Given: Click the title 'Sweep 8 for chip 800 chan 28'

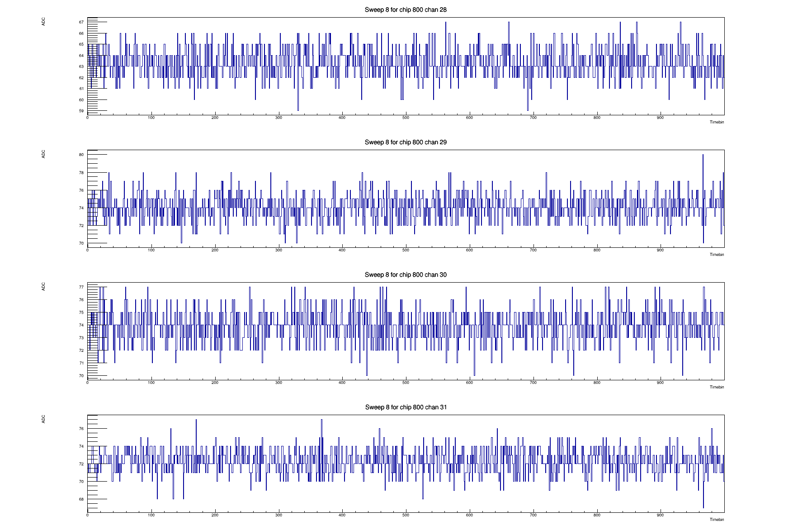Looking at the screenshot, I should click(x=406, y=9).
